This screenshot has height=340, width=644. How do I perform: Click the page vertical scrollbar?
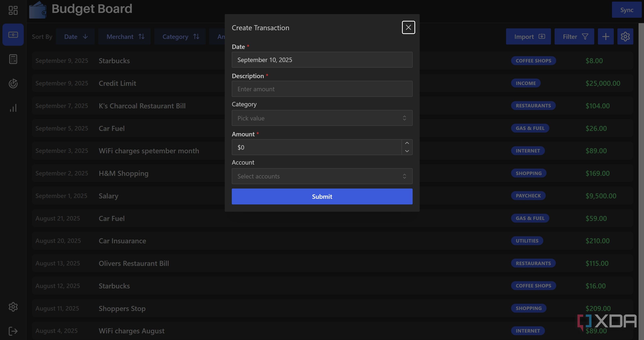(x=641, y=181)
